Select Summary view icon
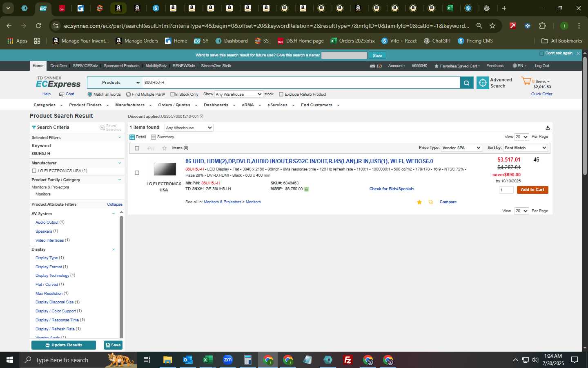Screen dimensions: 588x368 154,137
